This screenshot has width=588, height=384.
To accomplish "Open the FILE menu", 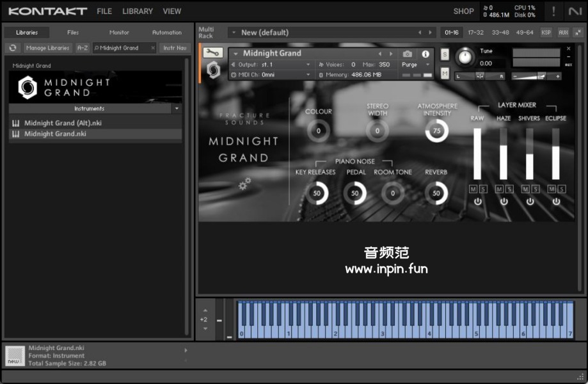I will click(104, 11).
